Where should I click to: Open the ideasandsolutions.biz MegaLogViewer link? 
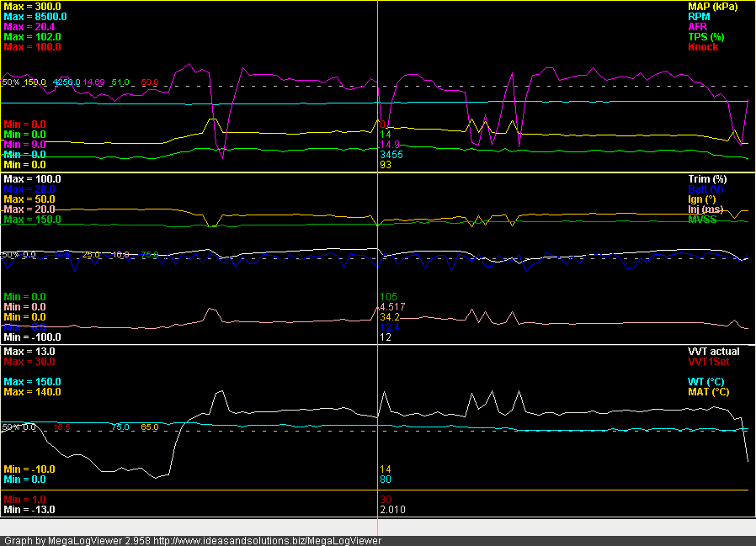tap(267, 541)
